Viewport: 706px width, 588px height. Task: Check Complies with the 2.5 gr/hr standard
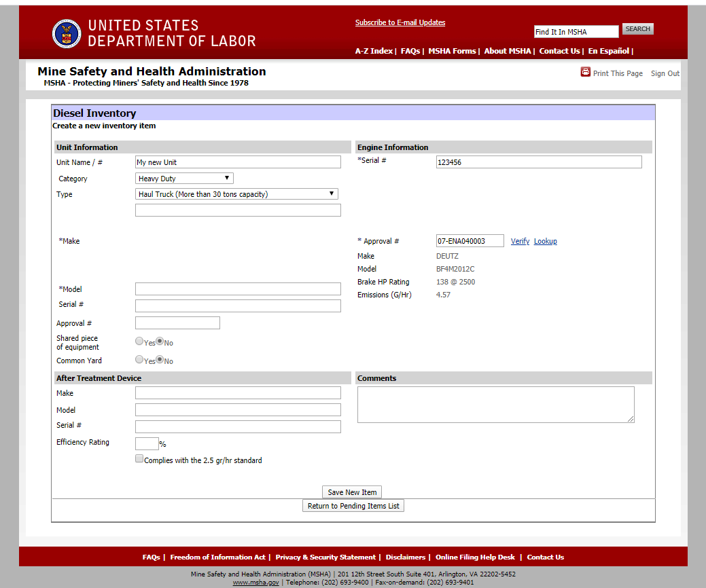click(139, 459)
